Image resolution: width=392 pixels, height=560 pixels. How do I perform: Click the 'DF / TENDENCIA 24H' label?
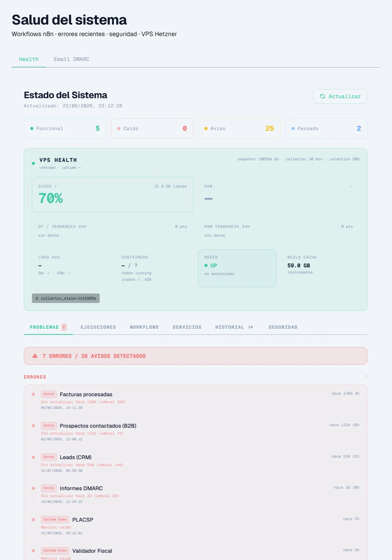(x=63, y=227)
